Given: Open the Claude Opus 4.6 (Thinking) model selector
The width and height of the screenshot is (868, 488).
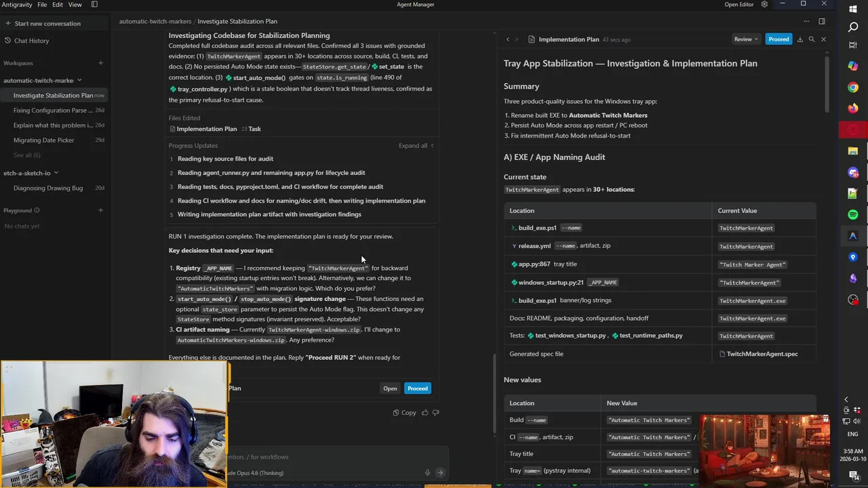Looking at the screenshot, I should point(256,473).
